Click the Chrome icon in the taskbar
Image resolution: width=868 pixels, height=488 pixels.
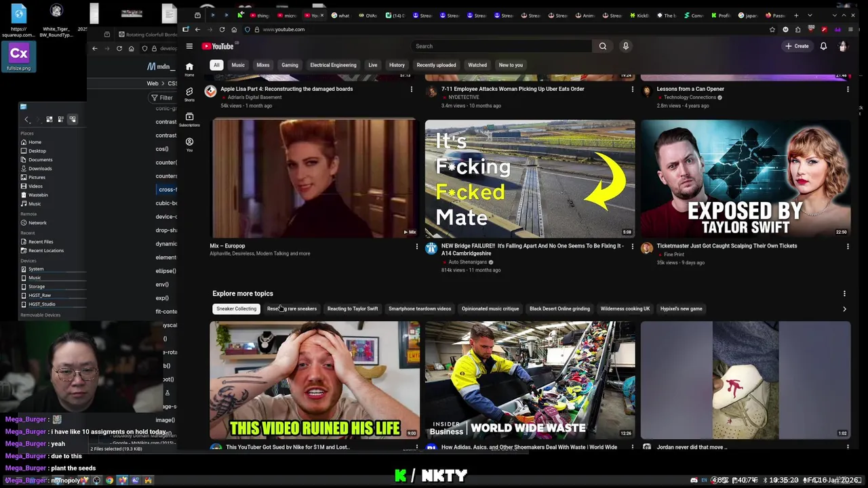tap(109, 481)
